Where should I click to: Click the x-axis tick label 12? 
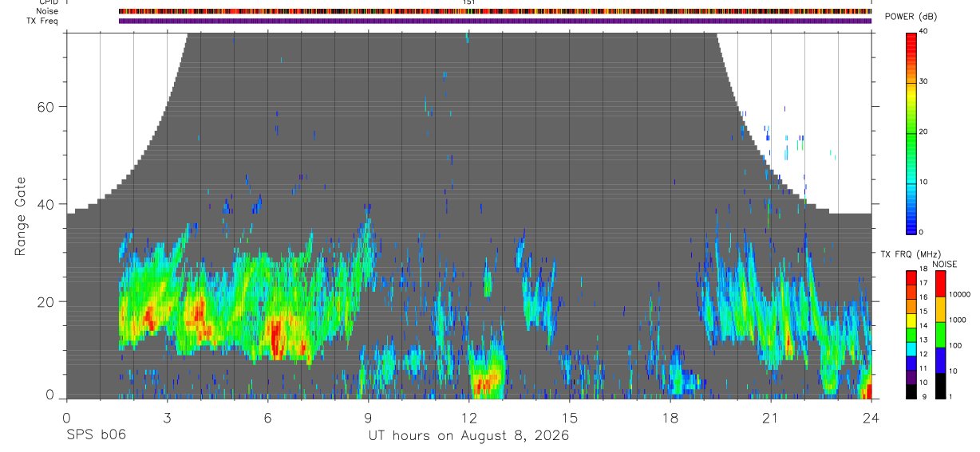tap(468, 417)
